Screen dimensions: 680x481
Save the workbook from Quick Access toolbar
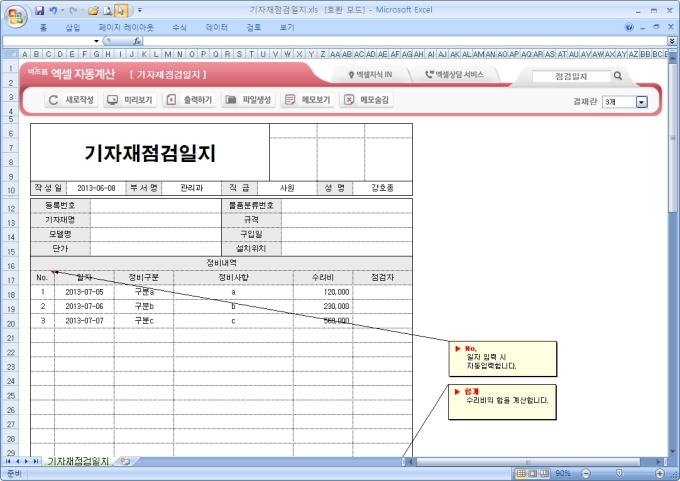[x=40, y=9]
